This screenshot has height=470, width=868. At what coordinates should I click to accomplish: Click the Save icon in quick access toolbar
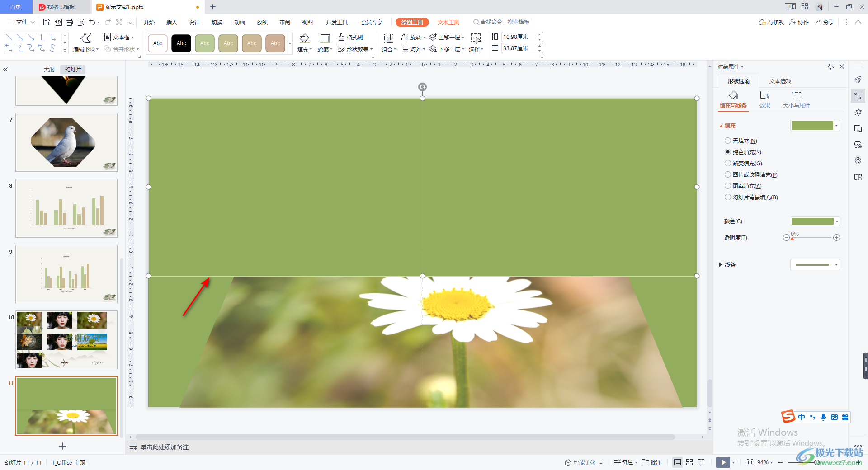(x=47, y=22)
